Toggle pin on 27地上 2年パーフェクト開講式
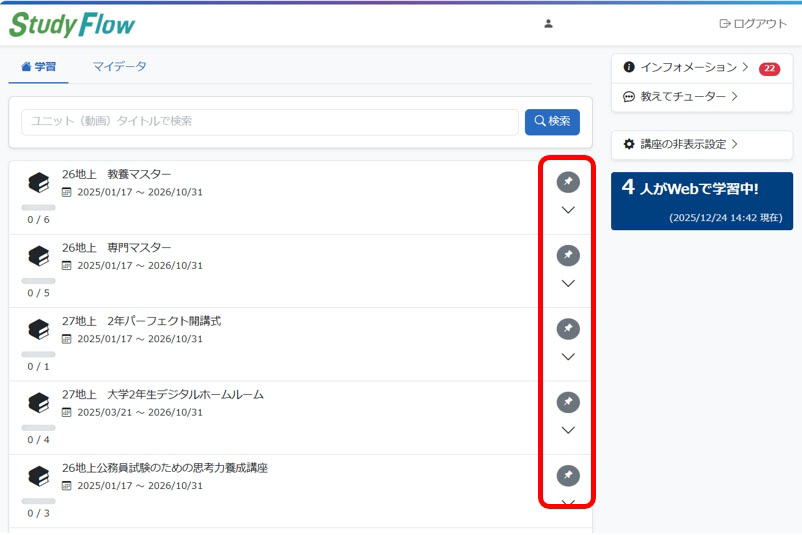Viewport: 802px width, 535px height. 568,329
